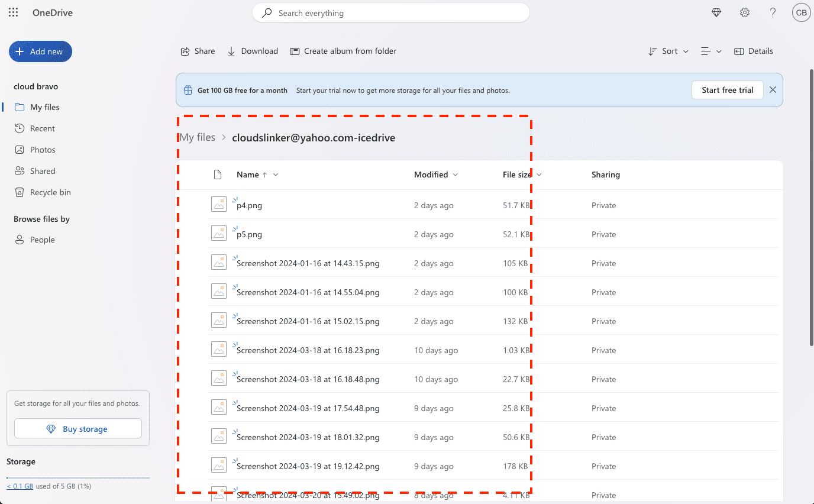
Task: Click the search magnifier icon
Action: [267, 12]
